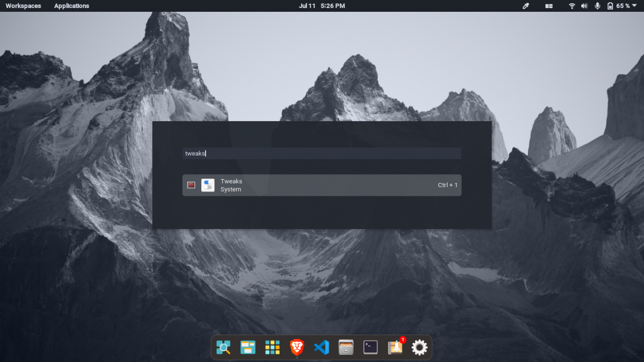Select the color picker eyedropper in the panel
The width and height of the screenshot is (644, 362).
[525, 5]
